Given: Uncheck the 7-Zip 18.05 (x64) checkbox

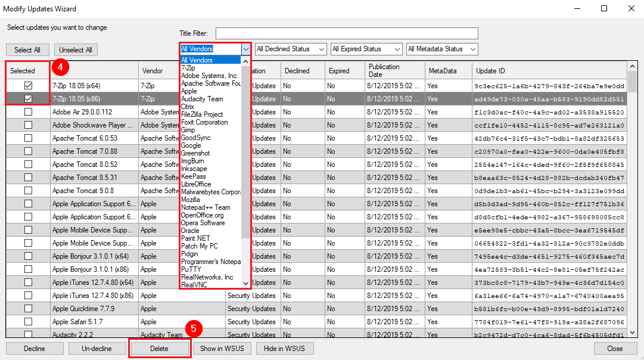Looking at the screenshot, I should click(28, 85).
